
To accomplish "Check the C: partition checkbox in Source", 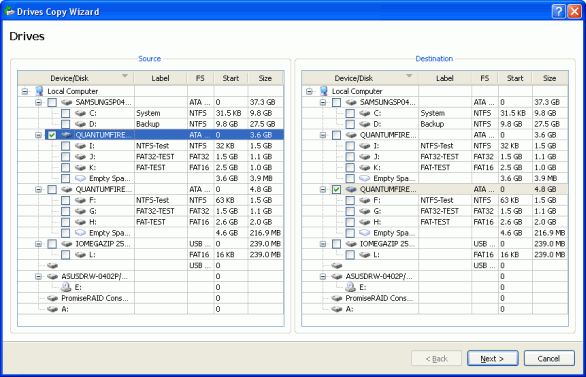I will pyautogui.click(x=65, y=113).
